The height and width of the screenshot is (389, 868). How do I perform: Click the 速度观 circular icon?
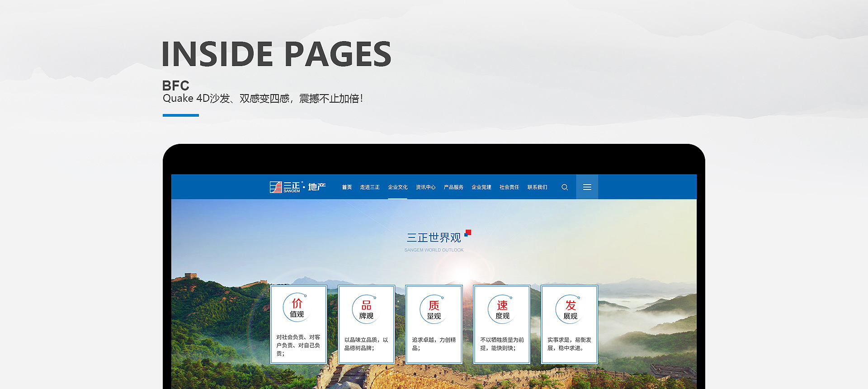coord(502,309)
